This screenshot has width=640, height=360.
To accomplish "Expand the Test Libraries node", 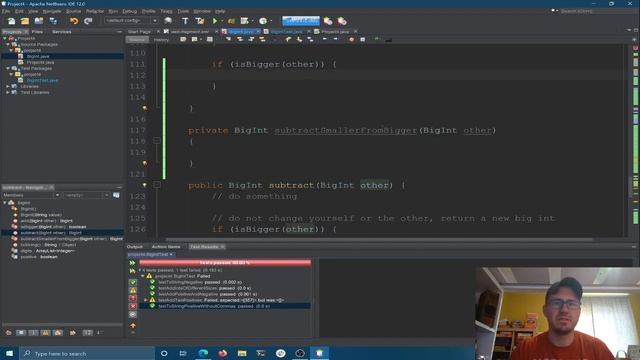I will pos(8,92).
